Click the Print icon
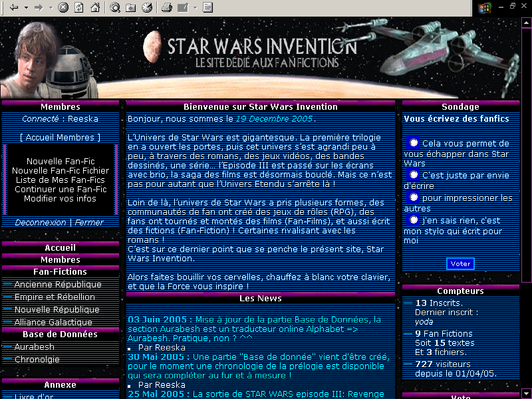 coord(167,7)
